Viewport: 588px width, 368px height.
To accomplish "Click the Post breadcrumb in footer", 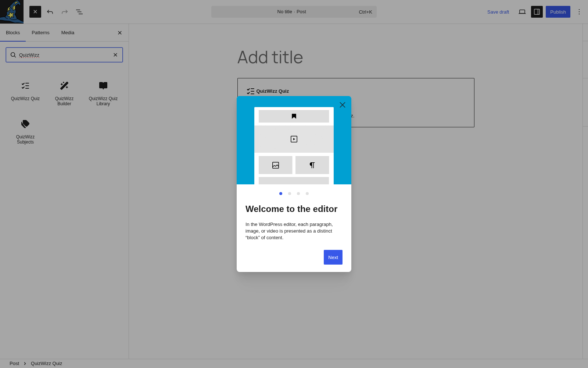I will [x=14, y=364].
